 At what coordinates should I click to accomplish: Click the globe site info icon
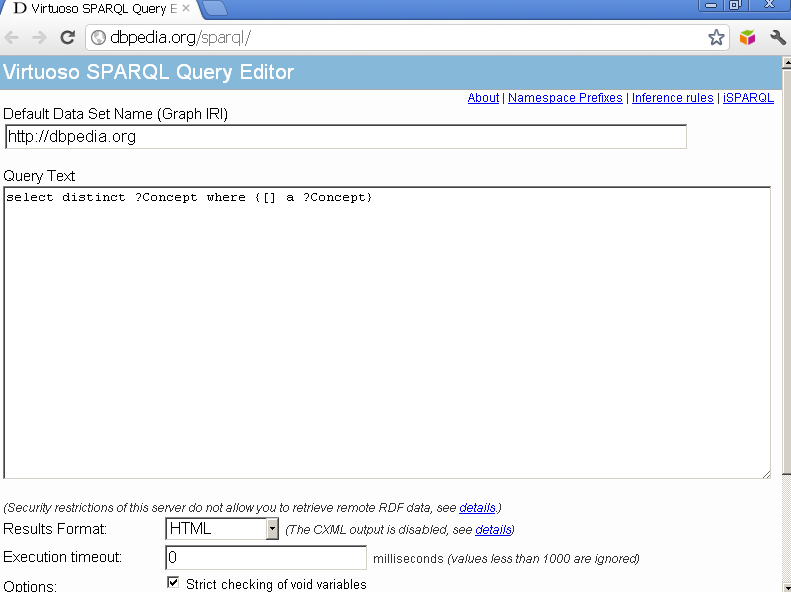98,38
